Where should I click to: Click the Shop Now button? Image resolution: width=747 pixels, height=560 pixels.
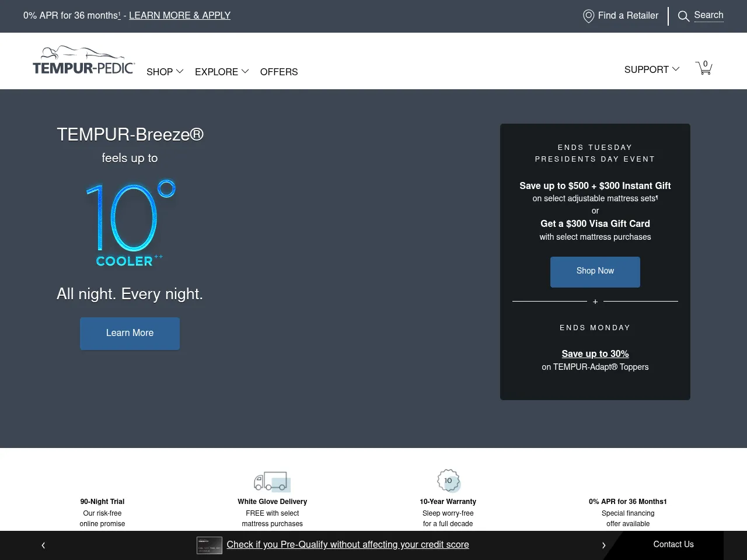coord(595,271)
